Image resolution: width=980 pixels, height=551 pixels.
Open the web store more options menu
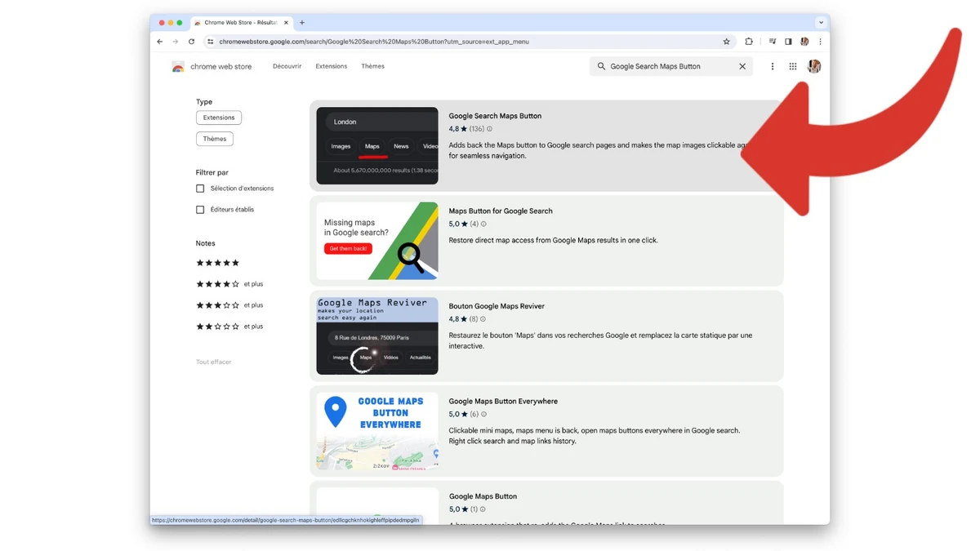(773, 67)
